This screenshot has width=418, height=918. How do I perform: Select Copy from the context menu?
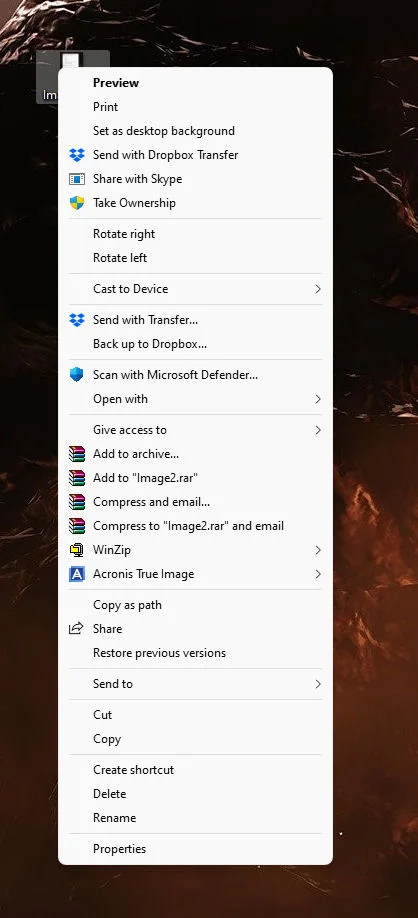click(x=196, y=739)
